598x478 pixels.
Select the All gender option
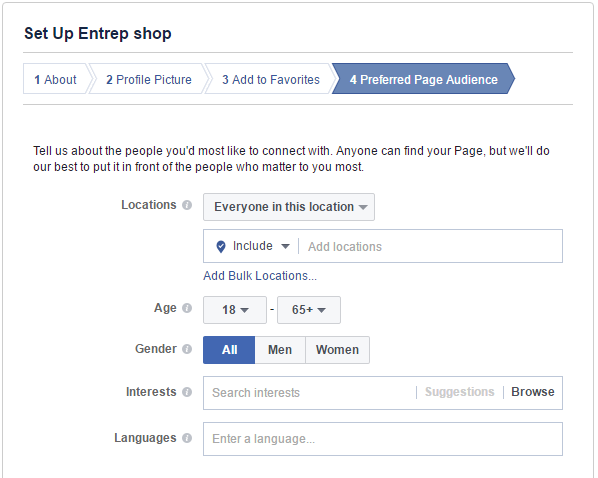[x=229, y=350]
